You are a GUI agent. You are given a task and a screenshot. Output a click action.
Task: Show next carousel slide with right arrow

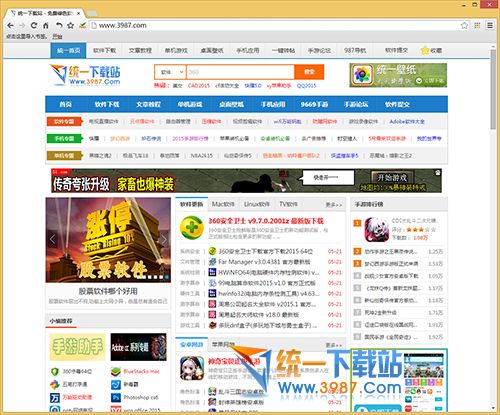click(x=164, y=239)
